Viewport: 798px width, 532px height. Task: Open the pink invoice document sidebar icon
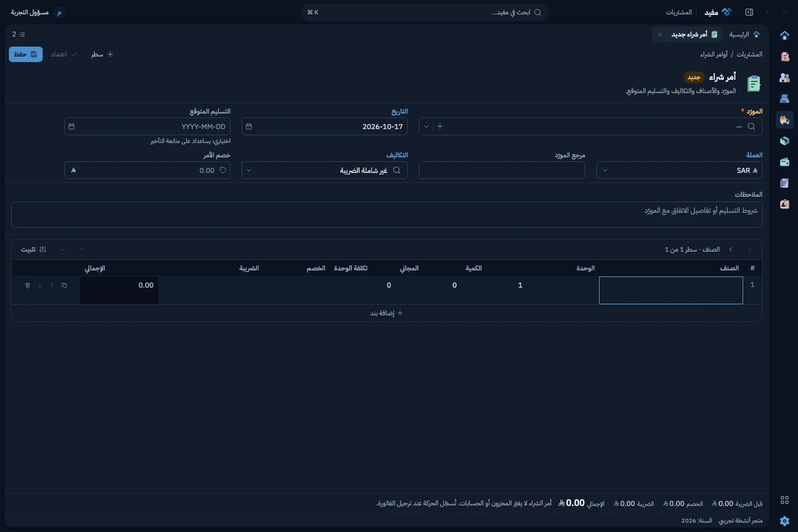coord(784,57)
